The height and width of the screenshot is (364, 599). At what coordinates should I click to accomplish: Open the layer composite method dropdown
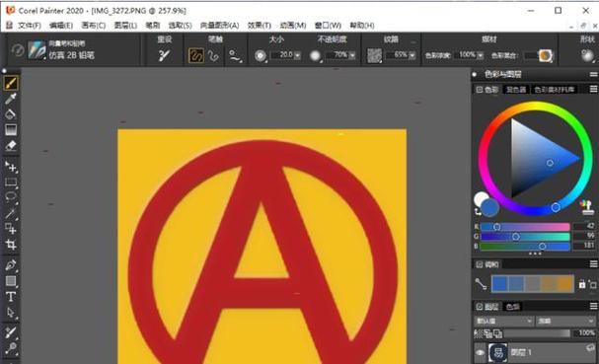(503, 322)
